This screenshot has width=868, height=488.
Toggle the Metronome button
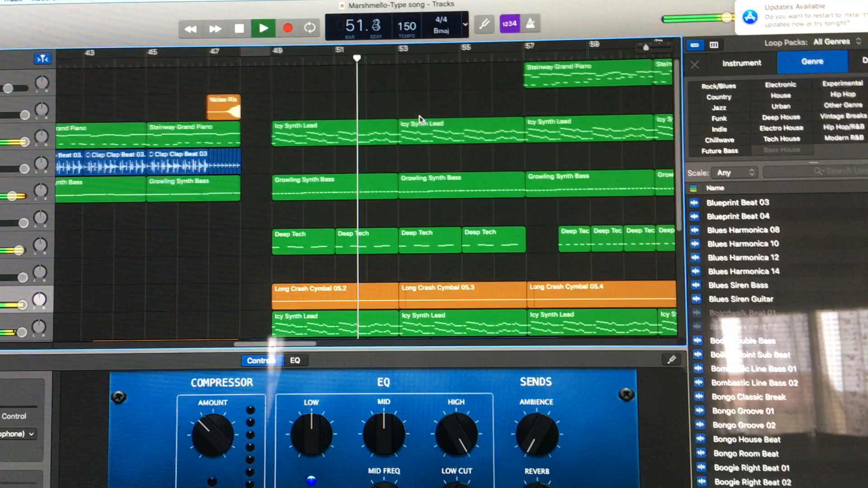point(530,23)
